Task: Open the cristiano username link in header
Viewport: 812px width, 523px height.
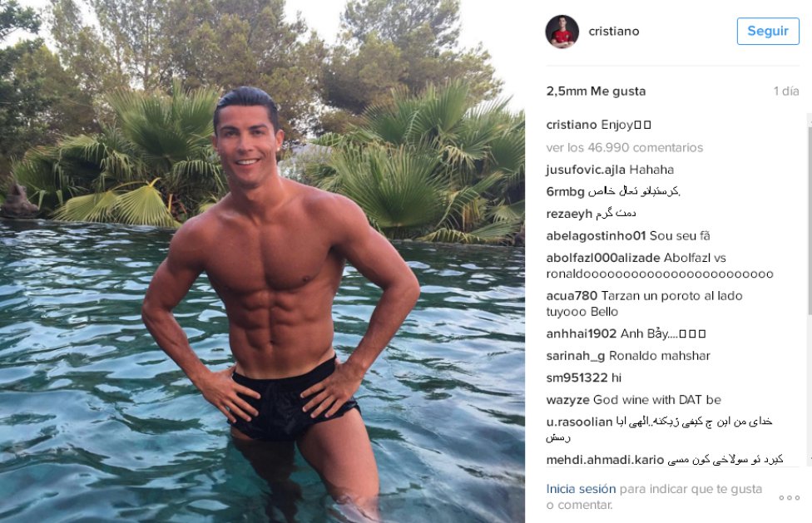Action: pos(614,31)
